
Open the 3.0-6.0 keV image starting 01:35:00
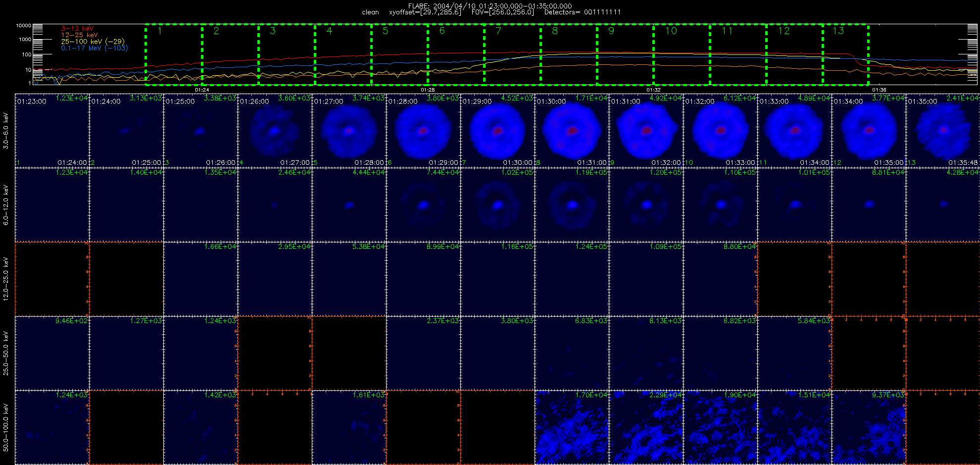[943, 131]
